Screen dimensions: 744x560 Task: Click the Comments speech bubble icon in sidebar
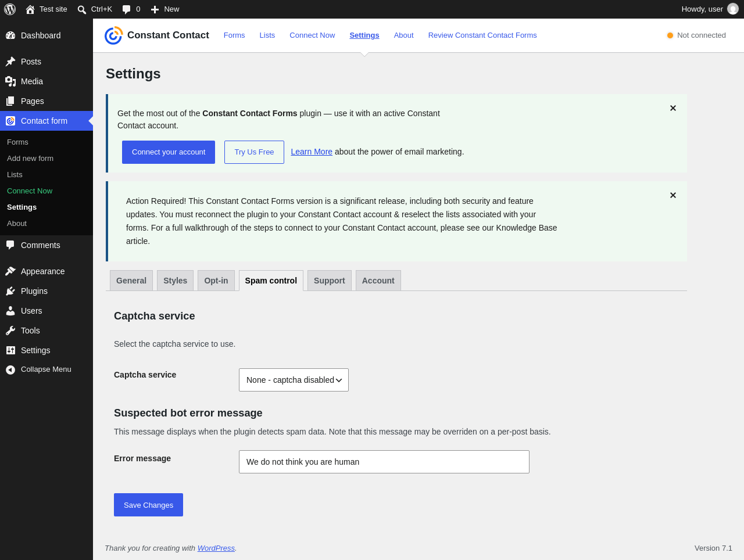click(10, 245)
